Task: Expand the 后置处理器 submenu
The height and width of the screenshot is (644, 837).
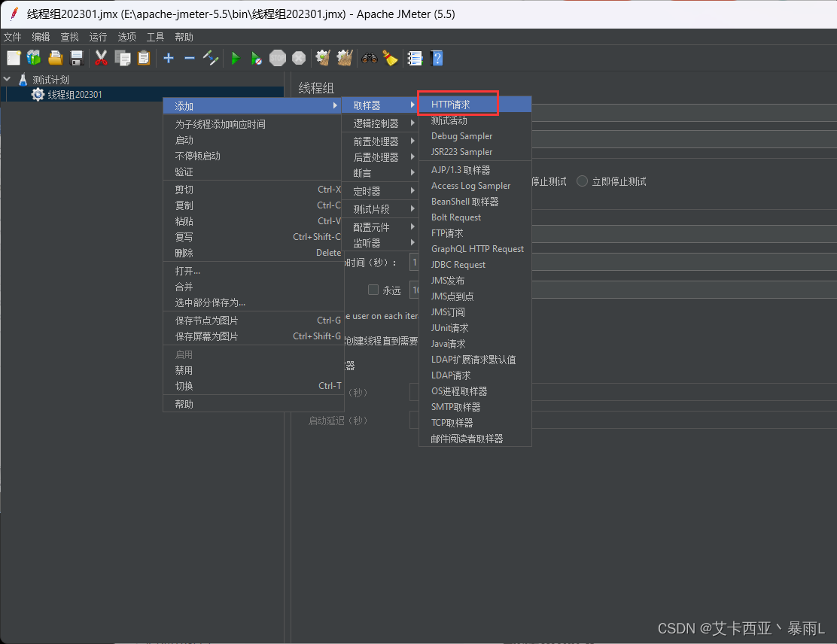Action: click(x=380, y=157)
